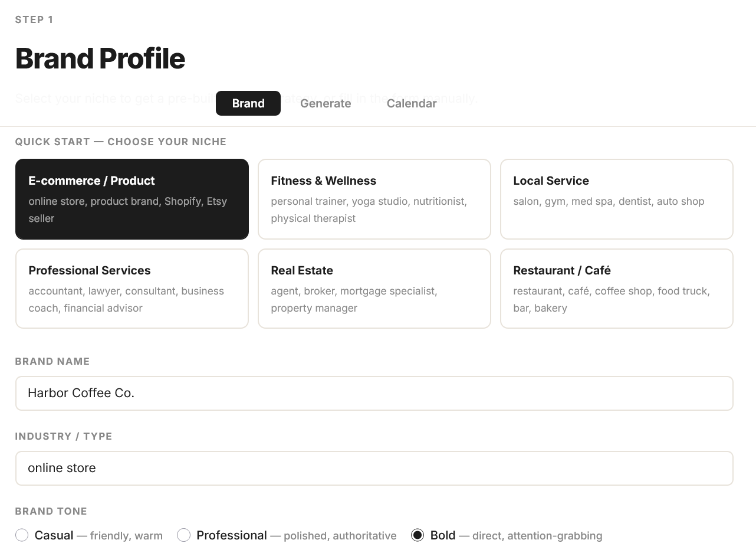
Task: Pick the Restaurant / Café niche
Action: (x=616, y=289)
